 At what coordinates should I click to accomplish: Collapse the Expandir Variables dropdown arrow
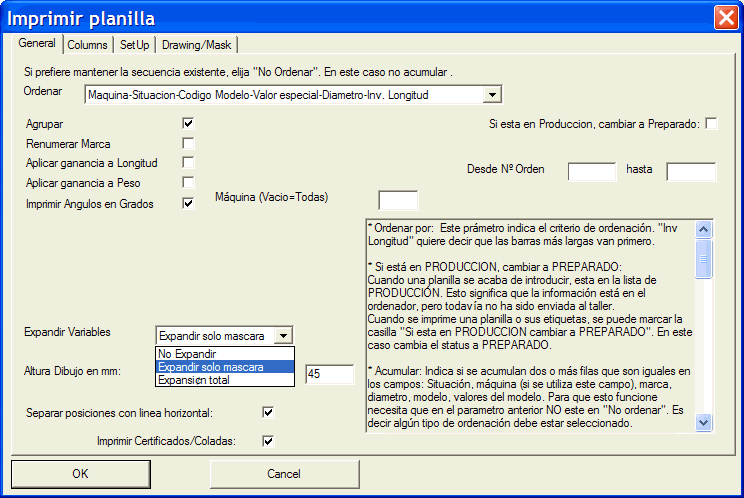(x=284, y=336)
